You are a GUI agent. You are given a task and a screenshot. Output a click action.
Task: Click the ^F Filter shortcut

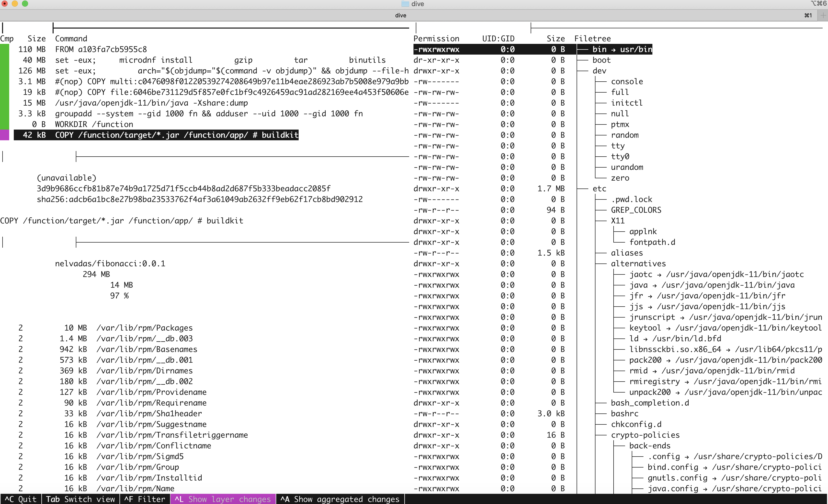tap(145, 499)
